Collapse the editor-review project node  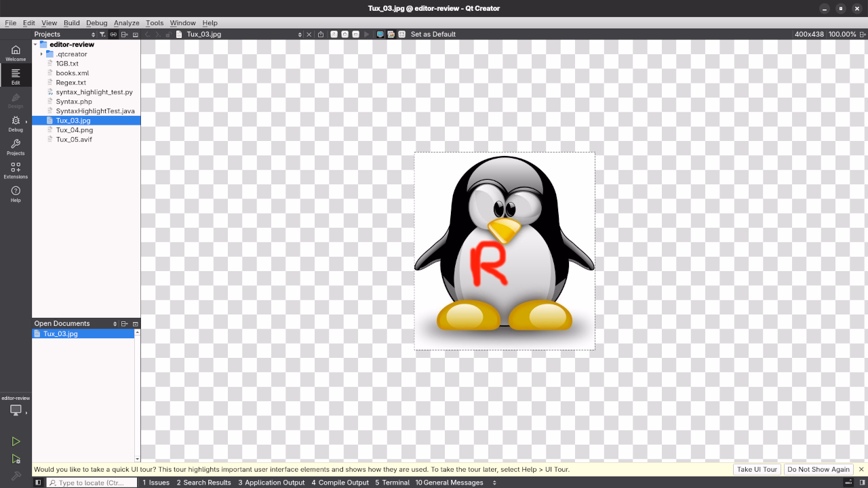(35, 45)
